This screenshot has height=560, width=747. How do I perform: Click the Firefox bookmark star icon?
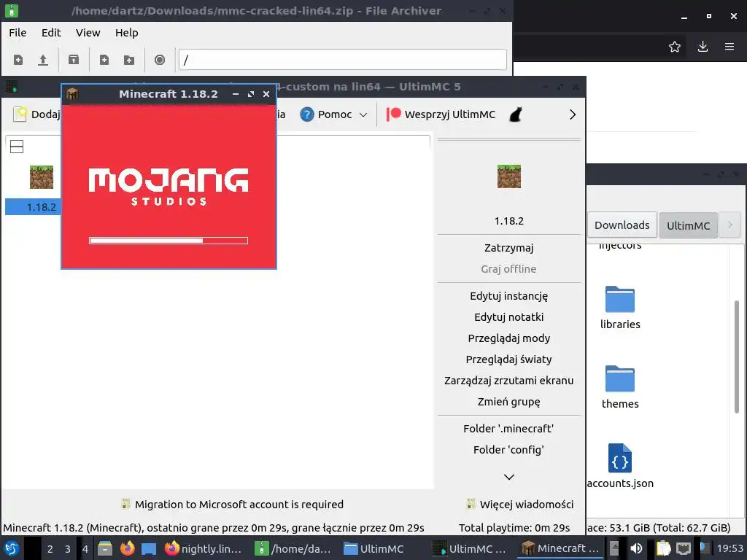click(x=674, y=47)
